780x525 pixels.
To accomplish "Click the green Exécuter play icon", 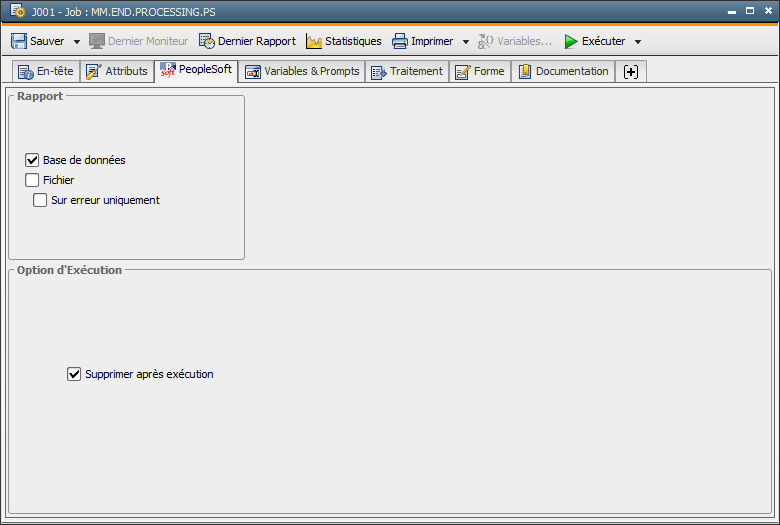I will (x=571, y=41).
